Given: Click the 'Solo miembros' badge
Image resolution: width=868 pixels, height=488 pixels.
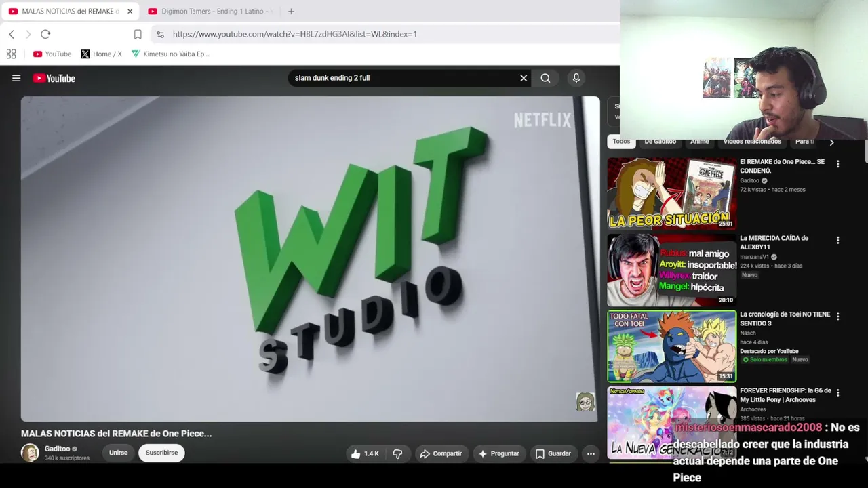Looking at the screenshot, I should pos(764,359).
